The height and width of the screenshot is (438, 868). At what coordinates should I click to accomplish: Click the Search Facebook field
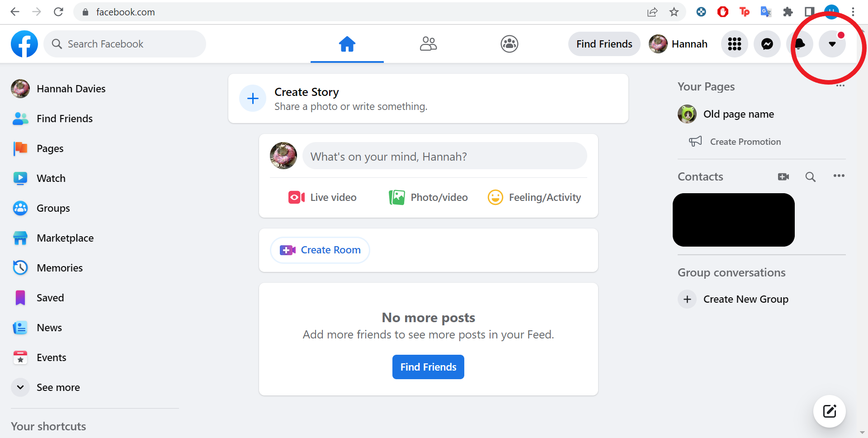pos(125,44)
